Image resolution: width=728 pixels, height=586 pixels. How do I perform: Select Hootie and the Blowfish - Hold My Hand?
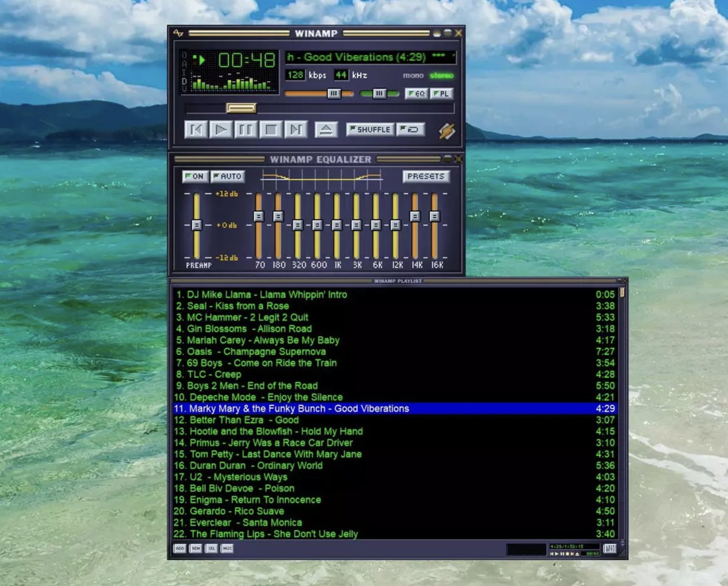[395, 431]
